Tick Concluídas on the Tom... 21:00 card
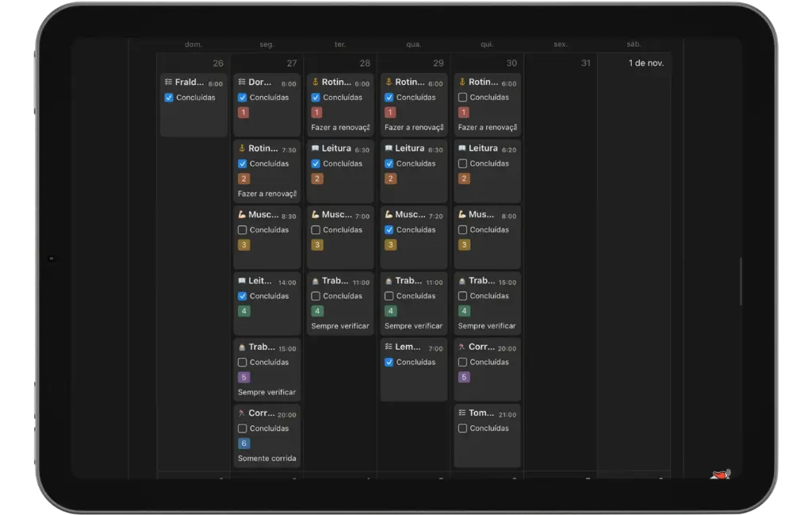The width and height of the screenshot is (812, 515). (463, 429)
